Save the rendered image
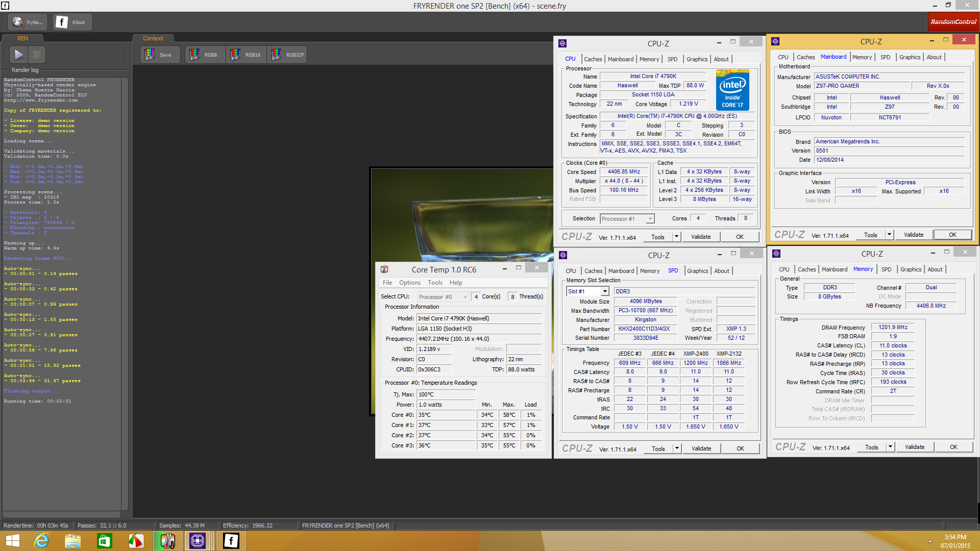The height and width of the screenshot is (551, 980). pyautogui.click(x=160, y=55)
